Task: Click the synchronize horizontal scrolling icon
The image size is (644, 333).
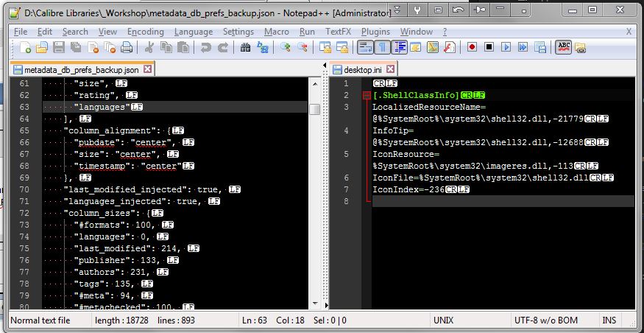Action: click(x=342, y=48)
